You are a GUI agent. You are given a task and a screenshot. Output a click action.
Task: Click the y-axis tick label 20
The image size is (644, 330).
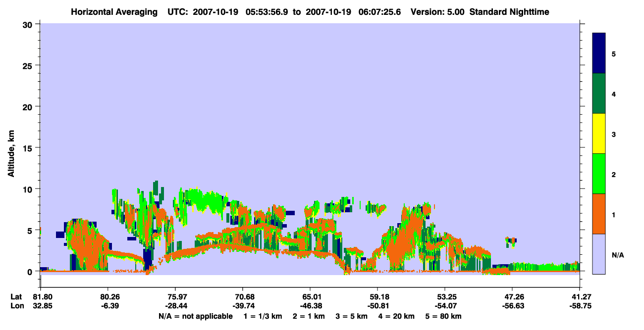pos(29,106)
